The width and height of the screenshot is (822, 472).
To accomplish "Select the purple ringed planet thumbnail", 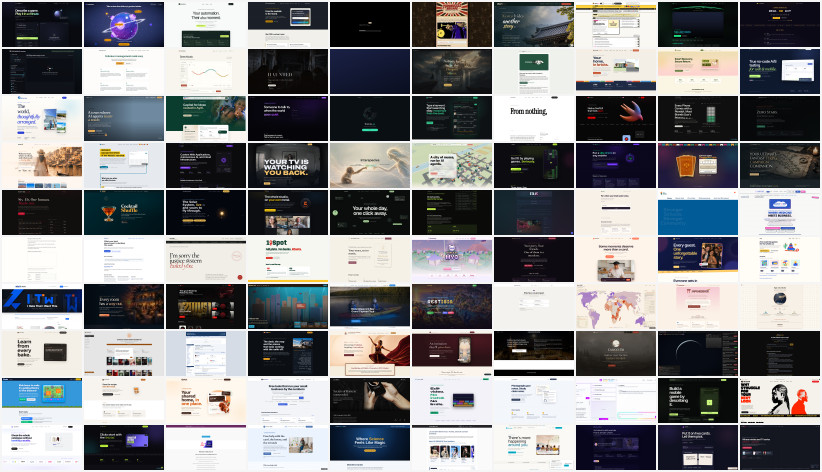I will [124, 24].
